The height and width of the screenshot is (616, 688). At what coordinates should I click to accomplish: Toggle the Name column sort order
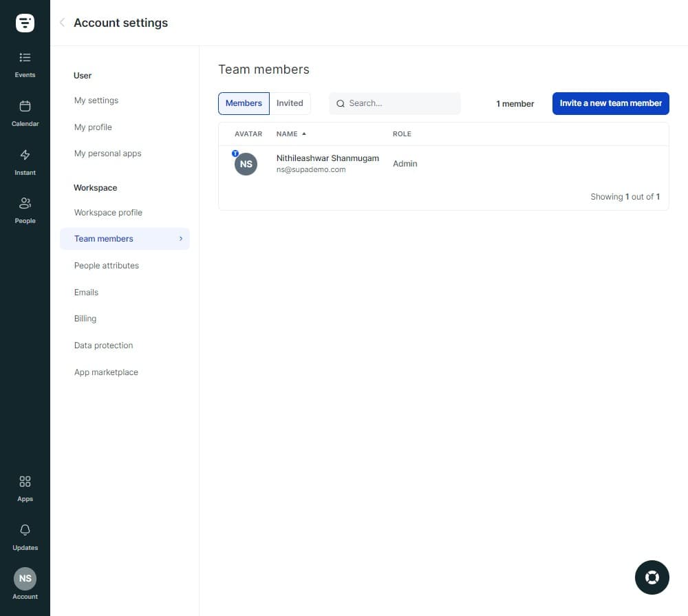pyautogui.click(x=291, y=134)
